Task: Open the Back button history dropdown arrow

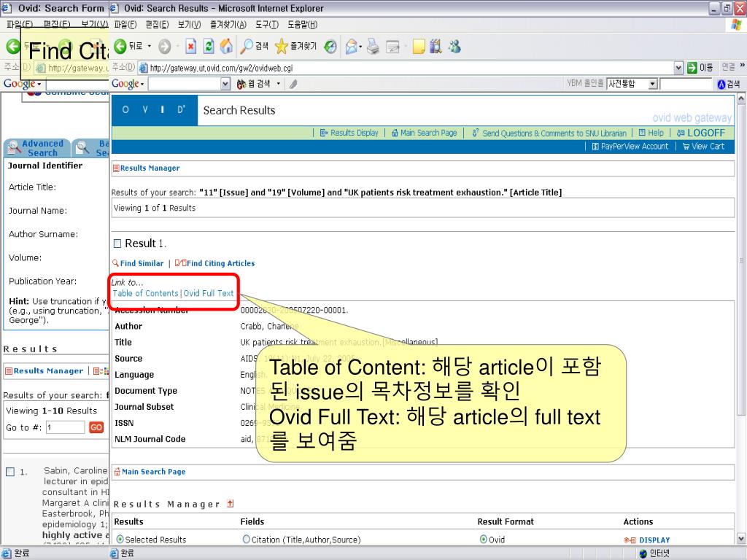Action: 149,46
